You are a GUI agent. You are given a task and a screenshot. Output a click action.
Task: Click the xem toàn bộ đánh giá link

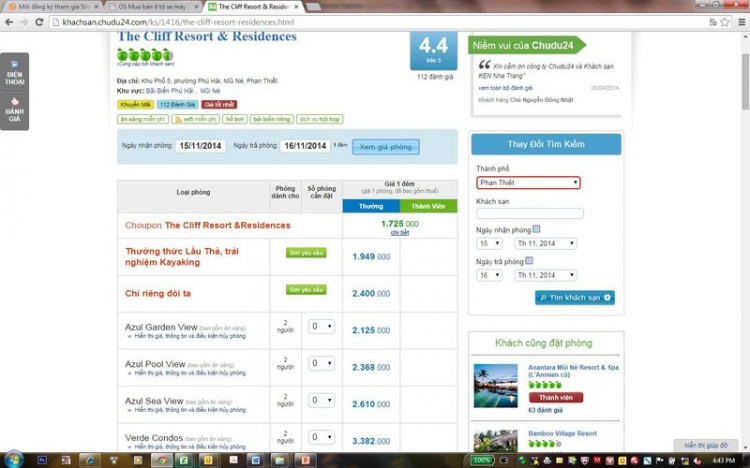[x=505, y=88]
